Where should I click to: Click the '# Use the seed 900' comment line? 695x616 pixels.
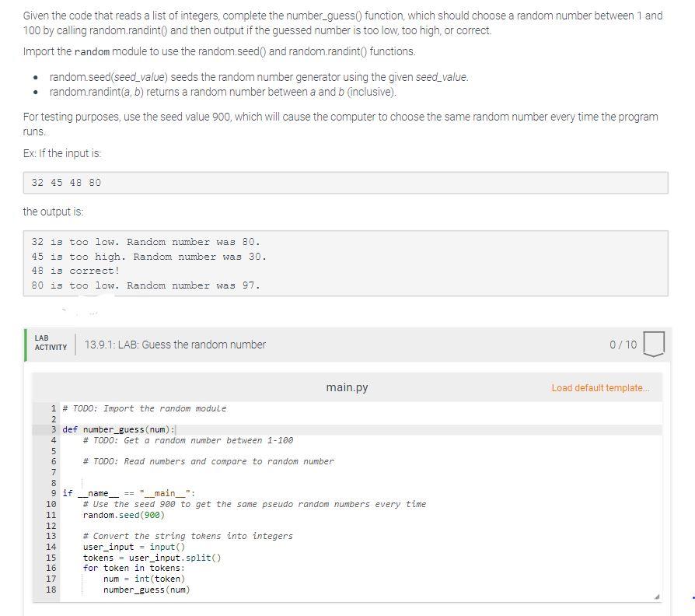(254, 504)
